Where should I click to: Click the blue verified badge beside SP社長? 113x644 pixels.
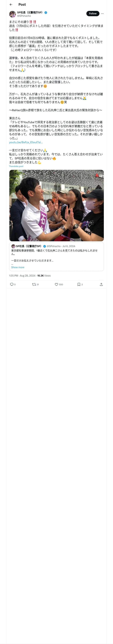[x=46, y=12]
